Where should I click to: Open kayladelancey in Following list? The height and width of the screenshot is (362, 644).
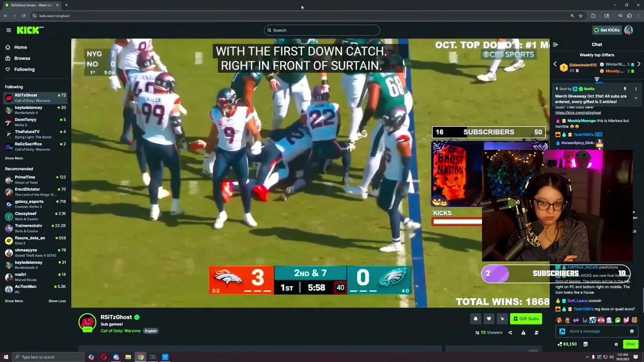35,110
